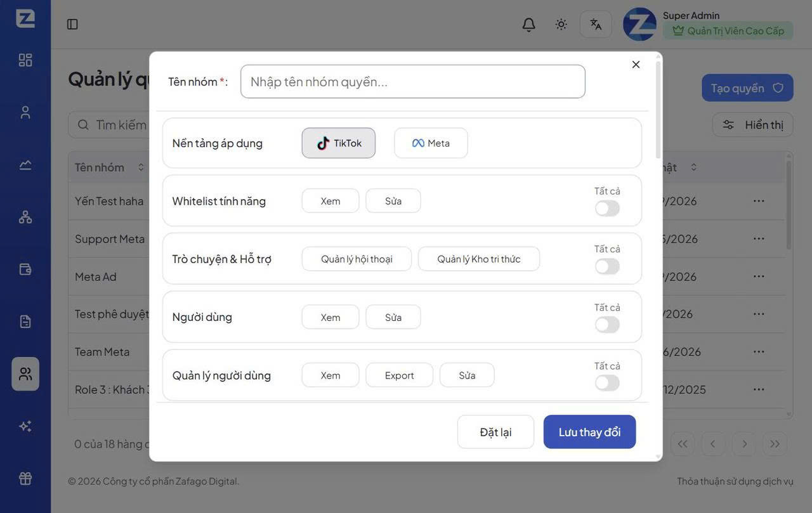Screen dimensions: 812x513
Task: Open the AI sparkle icon in sidebar
Action: 25,426
